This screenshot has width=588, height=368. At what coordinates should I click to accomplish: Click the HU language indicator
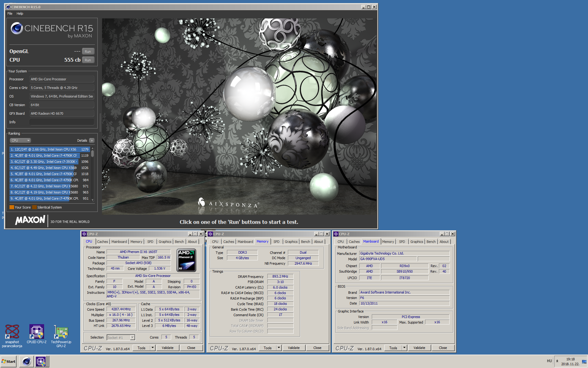pyautogui.click(x=549, y=361)
